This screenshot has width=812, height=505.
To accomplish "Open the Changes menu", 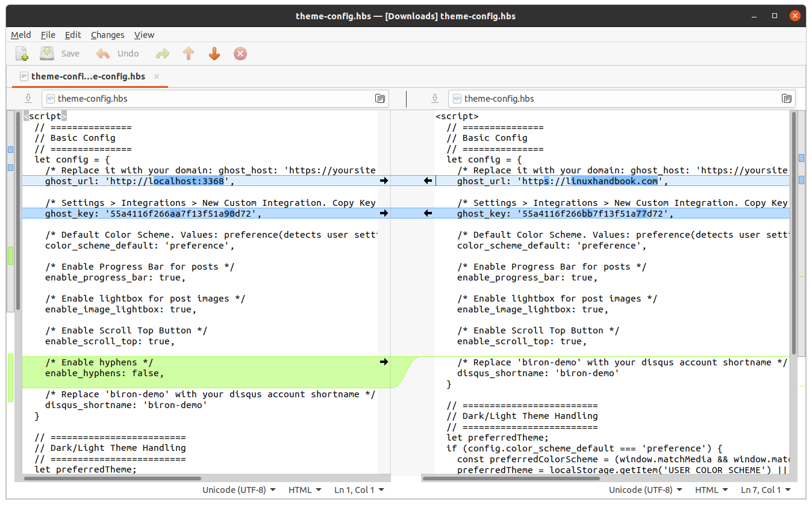I will coord(107,35).
